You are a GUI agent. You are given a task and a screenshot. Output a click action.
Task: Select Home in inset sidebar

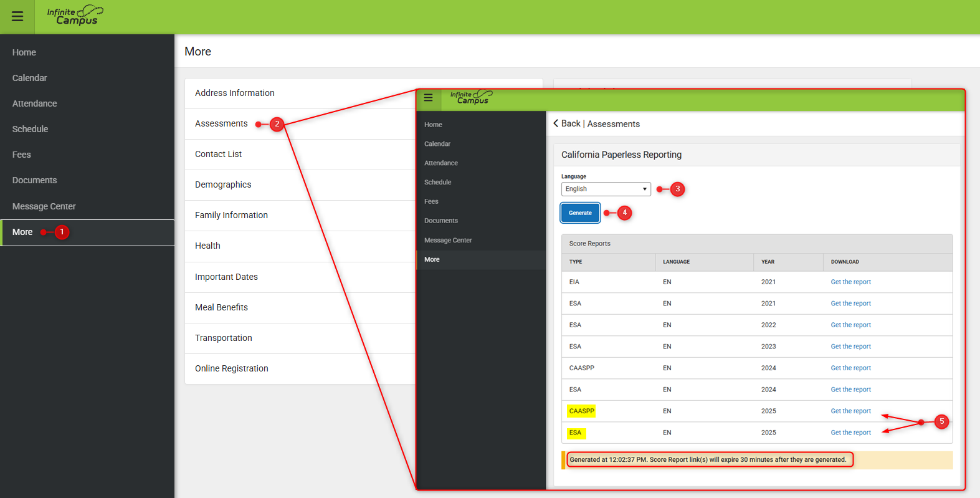pos(434,125)
